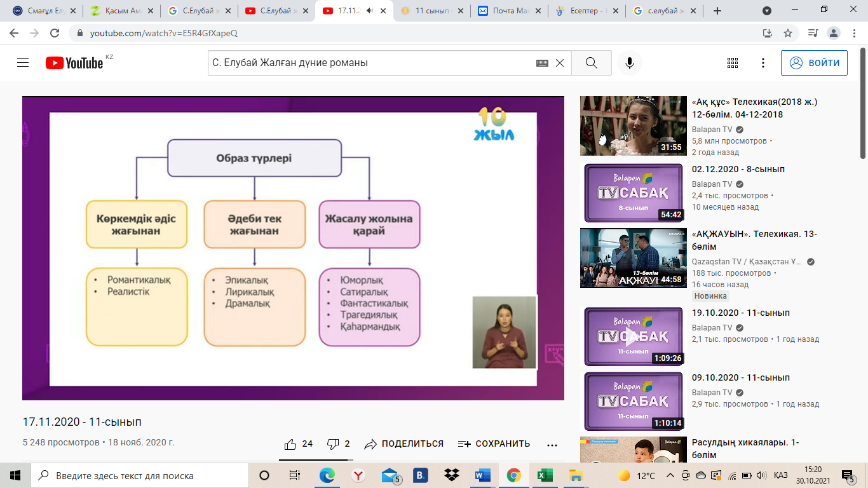Image resolution: width=868 pixels, height=488 pixels.
Task: Click the ВОЙТИ sign-in button
Action: point(814,63)
